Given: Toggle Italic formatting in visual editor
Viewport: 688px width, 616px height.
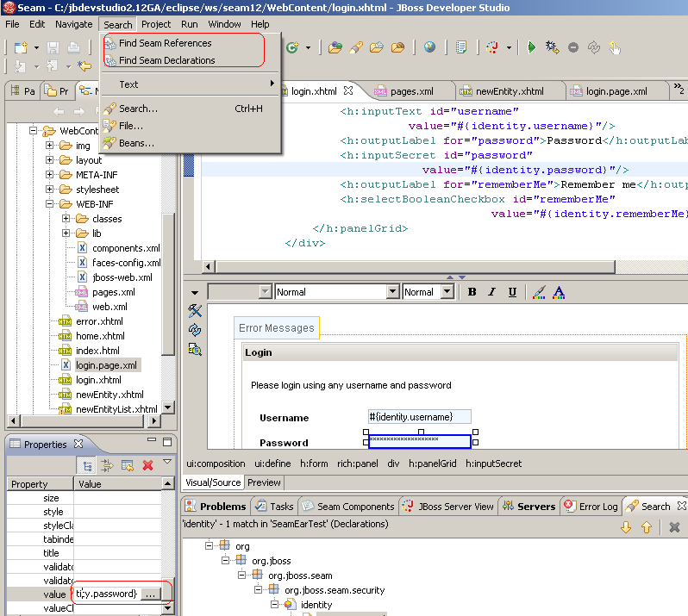Looking at the screenshot, I should pyautogui.click(x=492, y=292).
